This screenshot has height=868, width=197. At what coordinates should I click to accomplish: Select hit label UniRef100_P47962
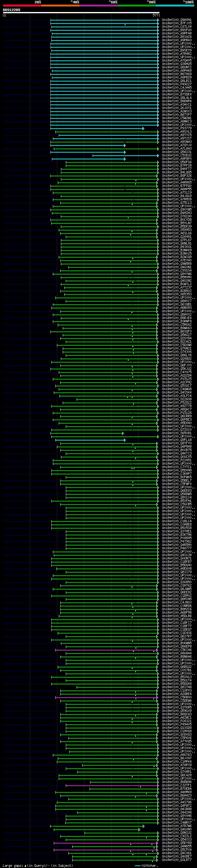tap(177, 542)
